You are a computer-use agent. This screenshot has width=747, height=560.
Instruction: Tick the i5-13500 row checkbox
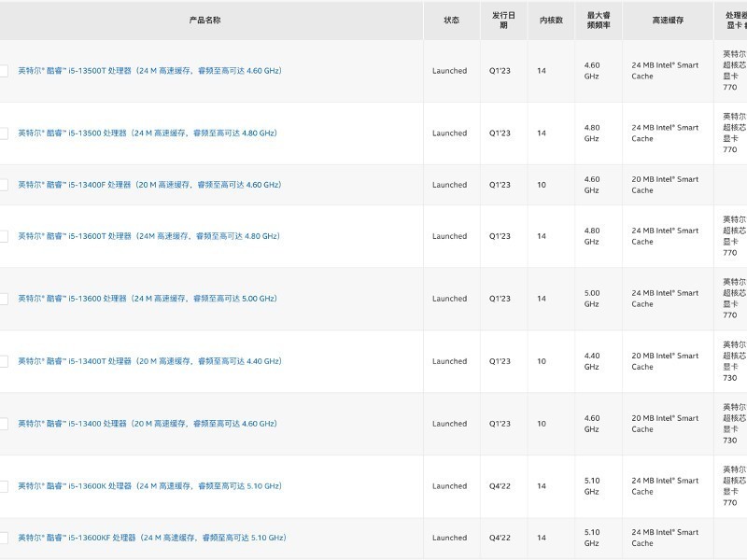[3, 133]
